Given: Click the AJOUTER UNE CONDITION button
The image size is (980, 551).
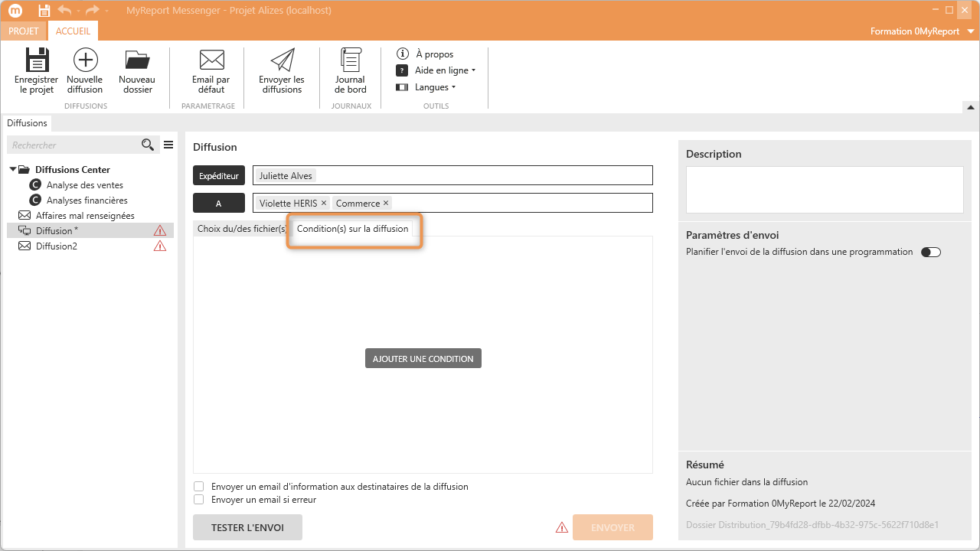Looking at the screenshot, I should coord(423,359).
